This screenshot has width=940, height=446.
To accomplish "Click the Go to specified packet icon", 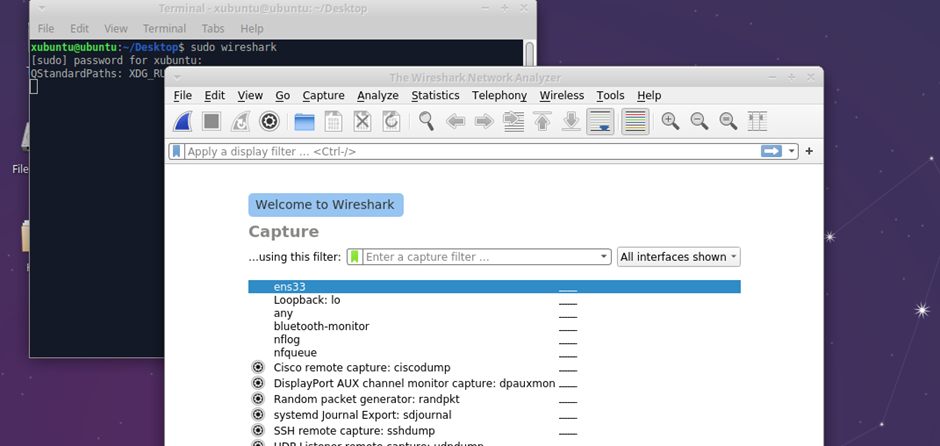I will point(514,122).
